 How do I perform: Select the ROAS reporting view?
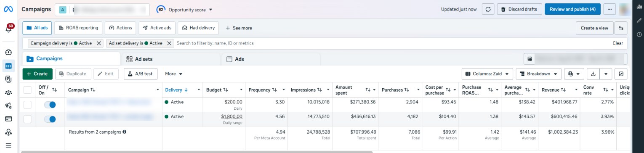click(78, 28)
